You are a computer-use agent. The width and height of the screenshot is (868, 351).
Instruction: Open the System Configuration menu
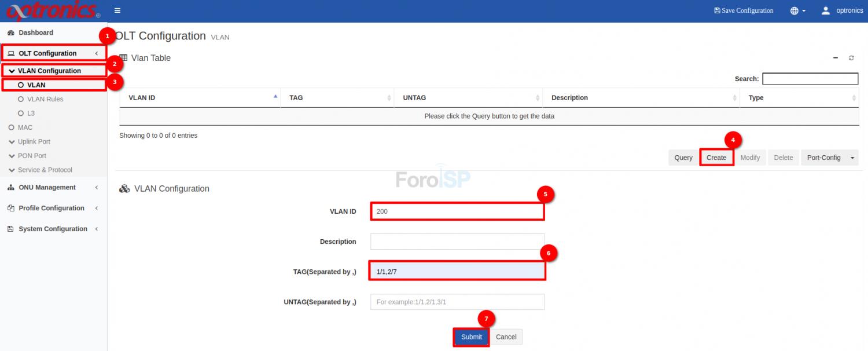pos(53,229)
